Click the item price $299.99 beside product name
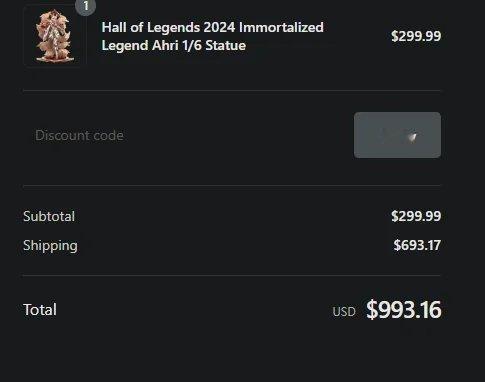This screenshot has height=382, width=485. click(416, 36)
